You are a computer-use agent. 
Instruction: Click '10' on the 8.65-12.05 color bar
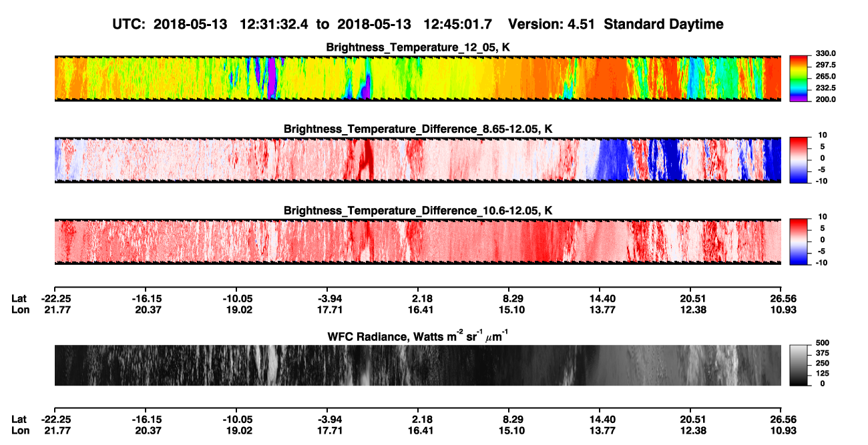(824, 135)
